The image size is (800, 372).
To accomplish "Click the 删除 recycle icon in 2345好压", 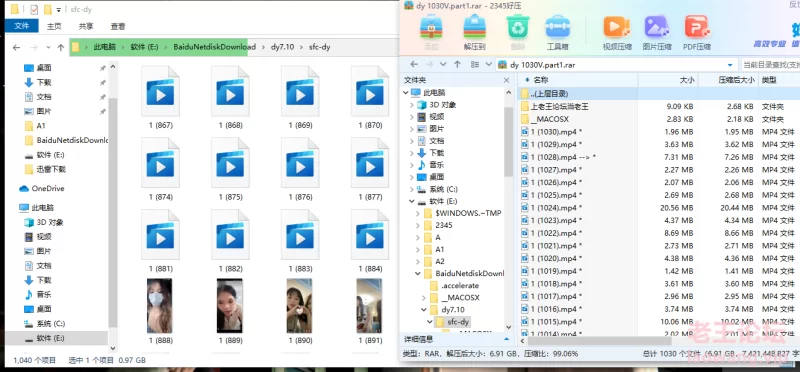I will tap(518, 32).
